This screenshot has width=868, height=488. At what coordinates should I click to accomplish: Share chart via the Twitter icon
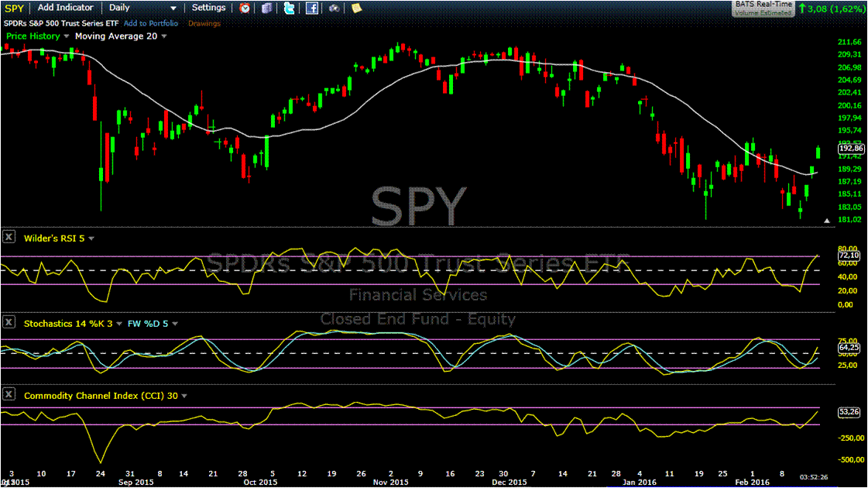point(289,9)
